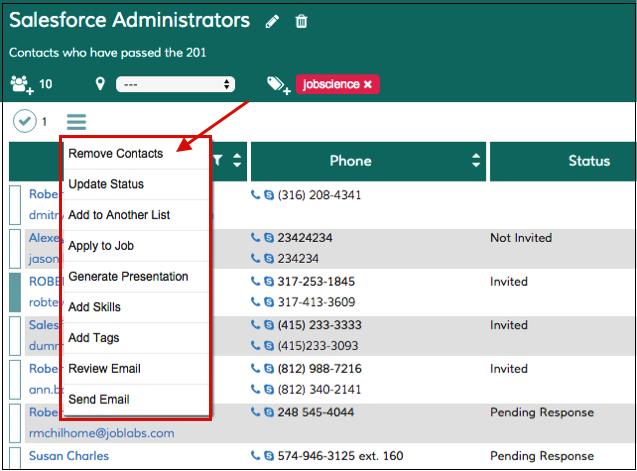
Task: Call 317-253-1845 via phone icon
Action: point(255,281)
